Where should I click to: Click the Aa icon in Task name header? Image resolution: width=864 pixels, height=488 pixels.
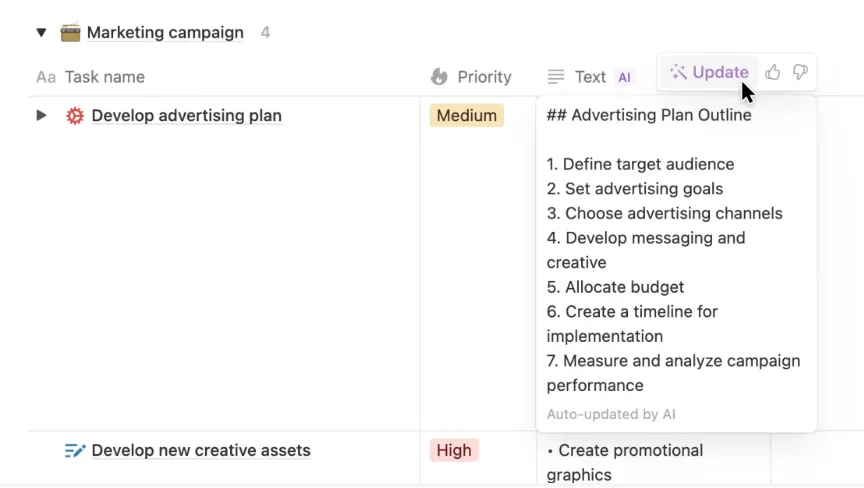point(46,77)
